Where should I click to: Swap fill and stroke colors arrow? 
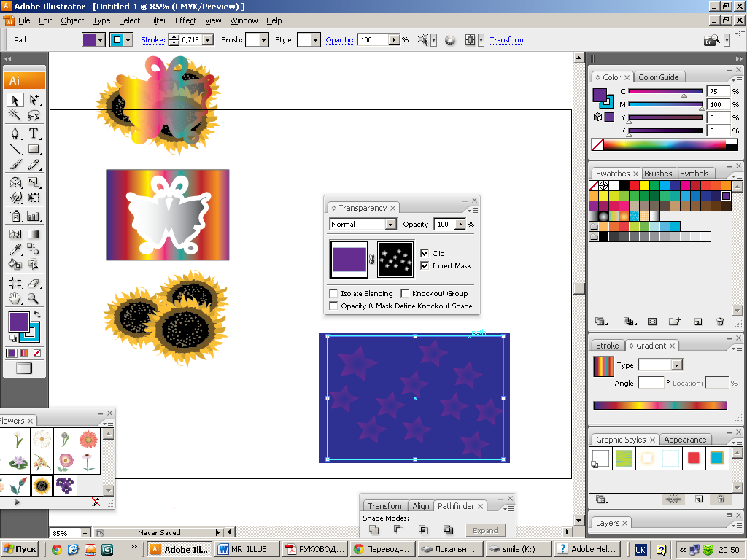tap(37, 314)
